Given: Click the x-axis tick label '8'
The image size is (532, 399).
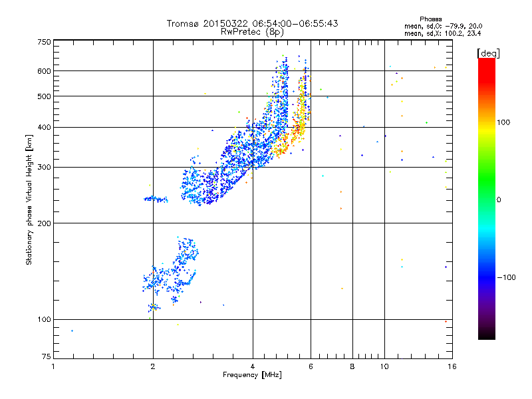Looking at the screenshot, I should click(352, 366).
